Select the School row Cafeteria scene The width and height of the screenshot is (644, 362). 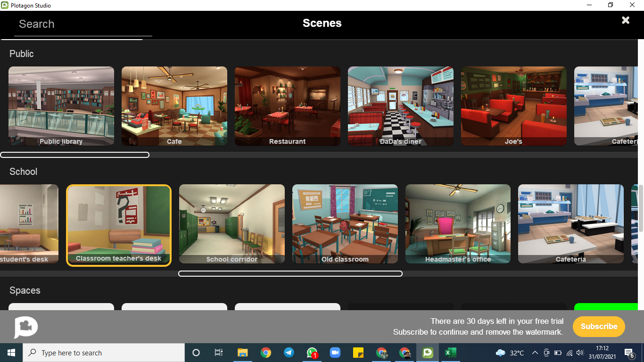(571, 224)
